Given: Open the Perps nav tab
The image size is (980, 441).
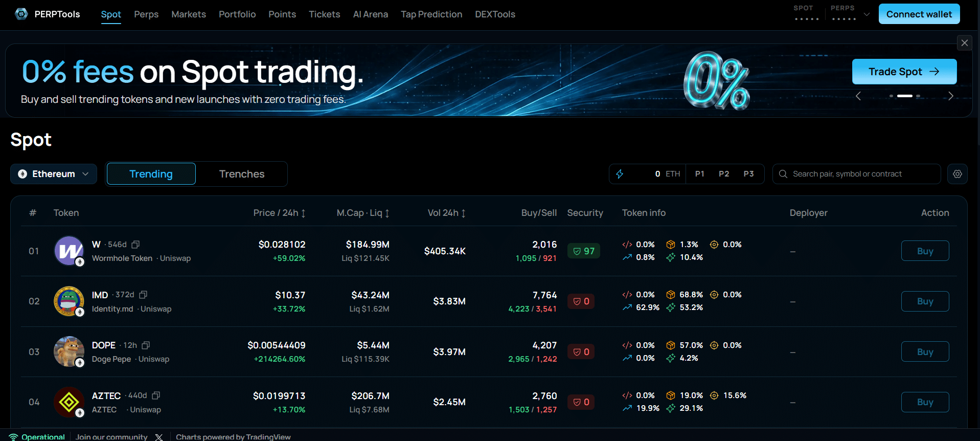Looking at the screenshot, I should point(146,14).
